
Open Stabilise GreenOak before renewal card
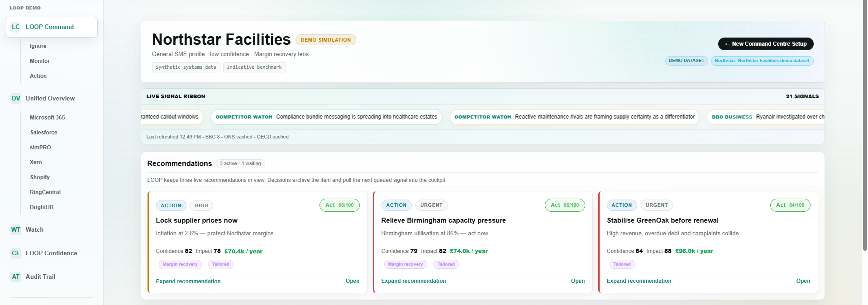coord(803,281)
